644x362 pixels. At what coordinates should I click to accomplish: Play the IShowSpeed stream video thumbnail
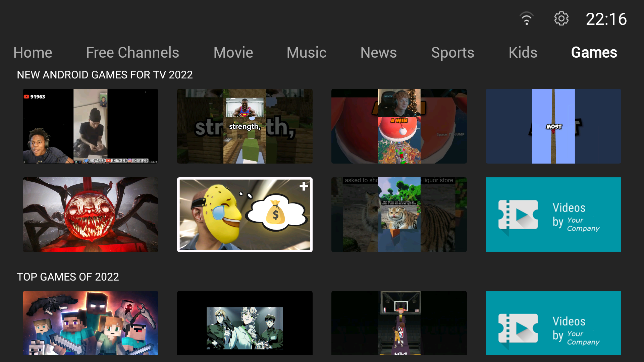[91, 126]
